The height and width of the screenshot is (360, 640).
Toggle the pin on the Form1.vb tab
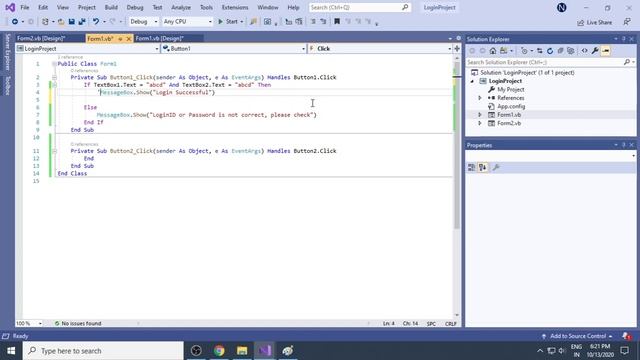[x=120, y=39]
